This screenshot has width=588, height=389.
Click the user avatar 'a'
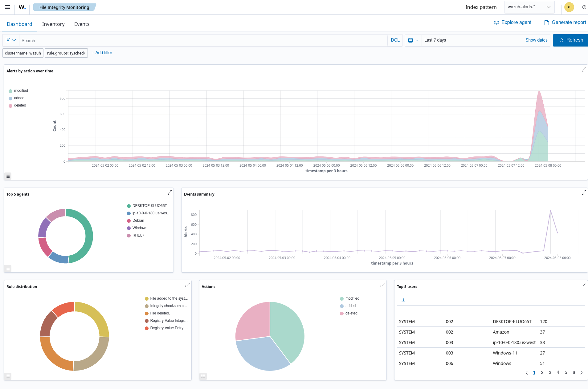(x=569, y=7)
